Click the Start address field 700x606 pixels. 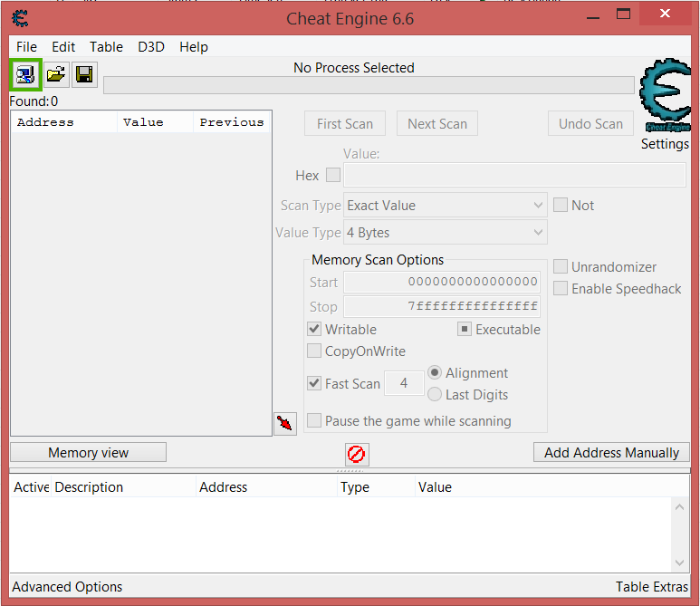coord(442,283)
